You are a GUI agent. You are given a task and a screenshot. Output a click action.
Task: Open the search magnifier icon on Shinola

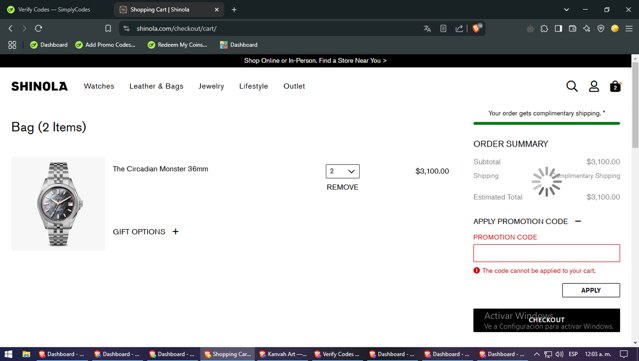point(572,86)
